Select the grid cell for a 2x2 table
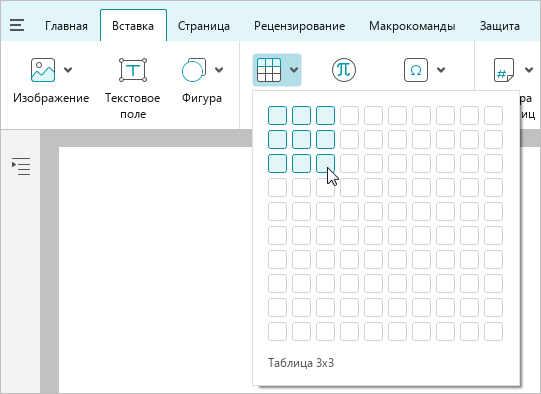 301,139
